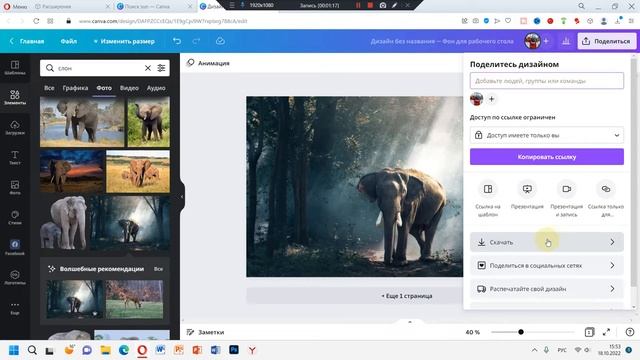This screenshot has width=640, height=360.
Task: Expand link access dropdown
Action: 547,135
